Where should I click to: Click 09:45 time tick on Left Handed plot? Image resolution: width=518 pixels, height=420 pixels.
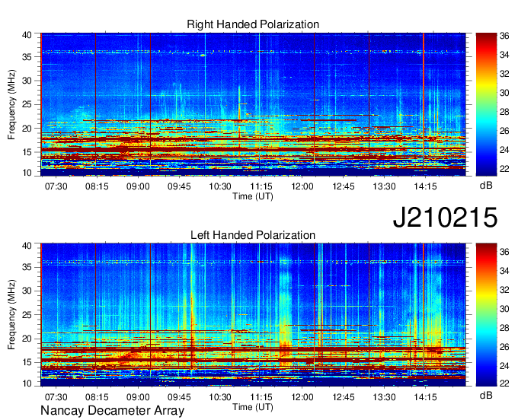[179, 397]
